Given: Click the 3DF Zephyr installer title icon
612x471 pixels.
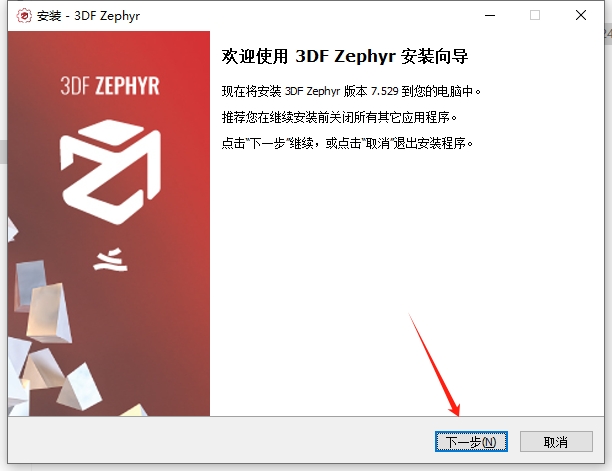Looking at the screenshot, I should 24,16.
